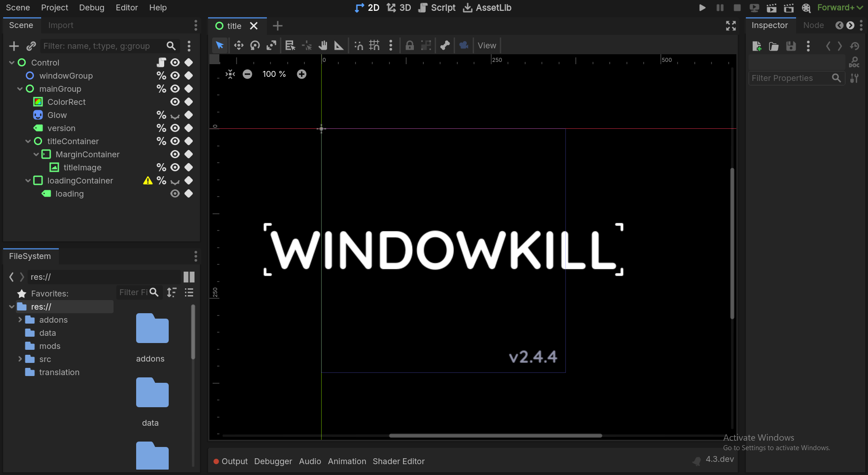The image size is (868, 475).
Task: Activate the Rotate Mode tool
Action: (x=255, y=45)
